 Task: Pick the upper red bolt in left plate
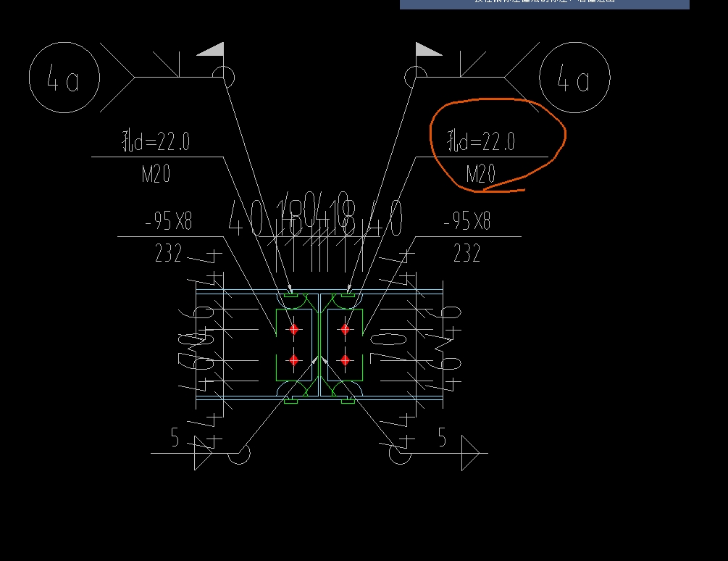tap(294, 329)
